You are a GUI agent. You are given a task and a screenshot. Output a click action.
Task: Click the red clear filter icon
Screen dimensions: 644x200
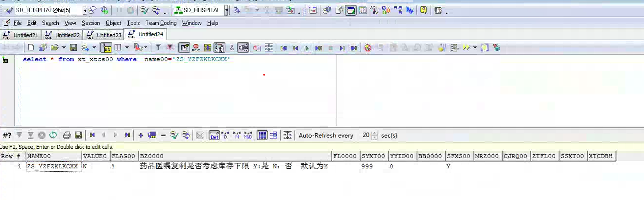click(170, 48)
